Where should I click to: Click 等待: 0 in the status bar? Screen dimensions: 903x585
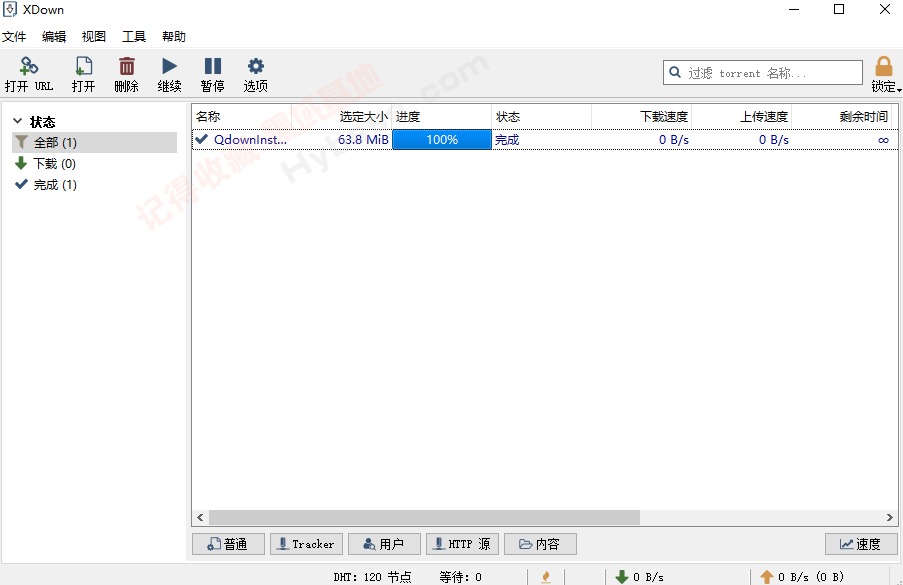[x=461, y=577]
